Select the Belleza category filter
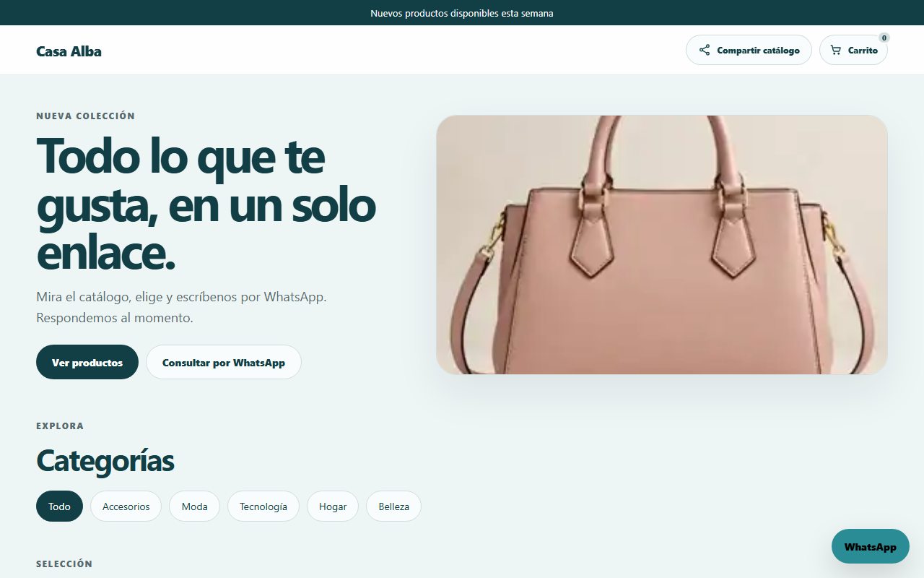This screenshot has width=924, height=578. (393, 506)
